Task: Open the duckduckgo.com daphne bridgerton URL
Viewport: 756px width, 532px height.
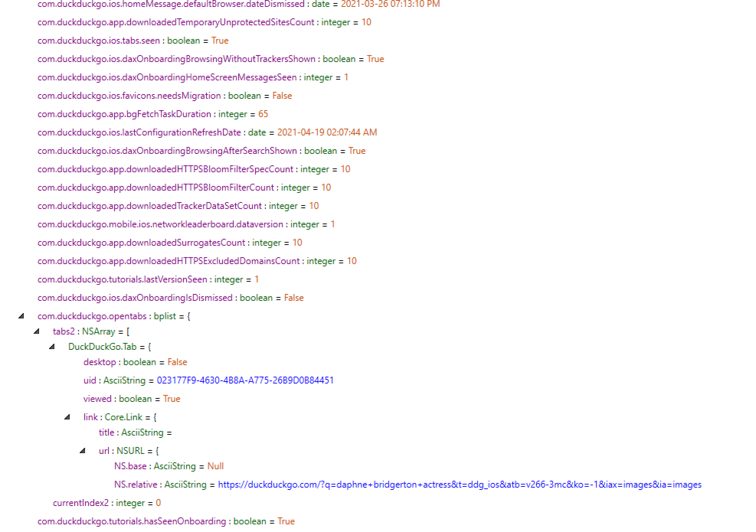Action: pos(460,485)
